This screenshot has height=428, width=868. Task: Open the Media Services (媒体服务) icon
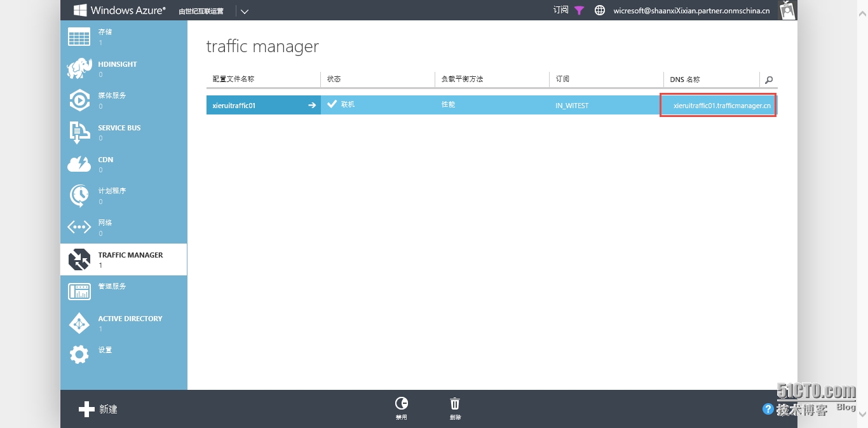(79, 100)
